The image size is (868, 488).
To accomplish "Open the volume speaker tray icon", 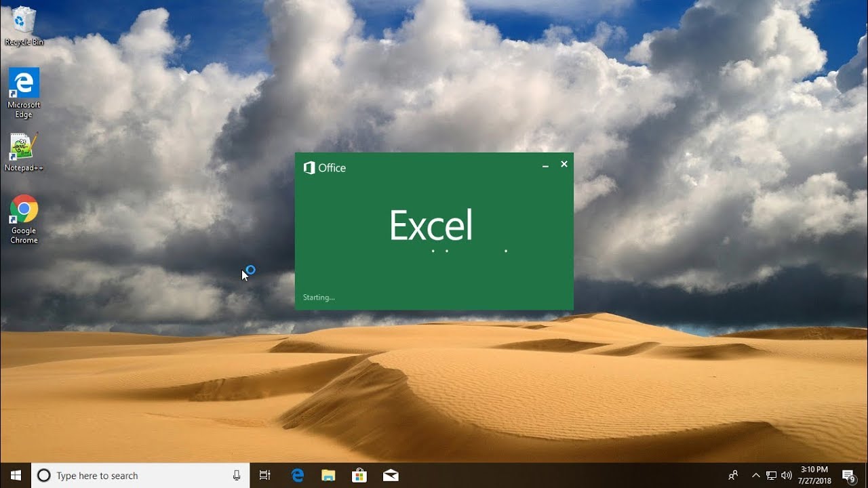I will [x=787, y=476].
